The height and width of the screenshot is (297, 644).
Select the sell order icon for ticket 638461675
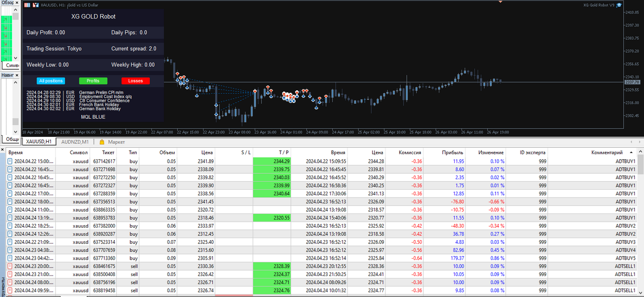coord(10,266)
